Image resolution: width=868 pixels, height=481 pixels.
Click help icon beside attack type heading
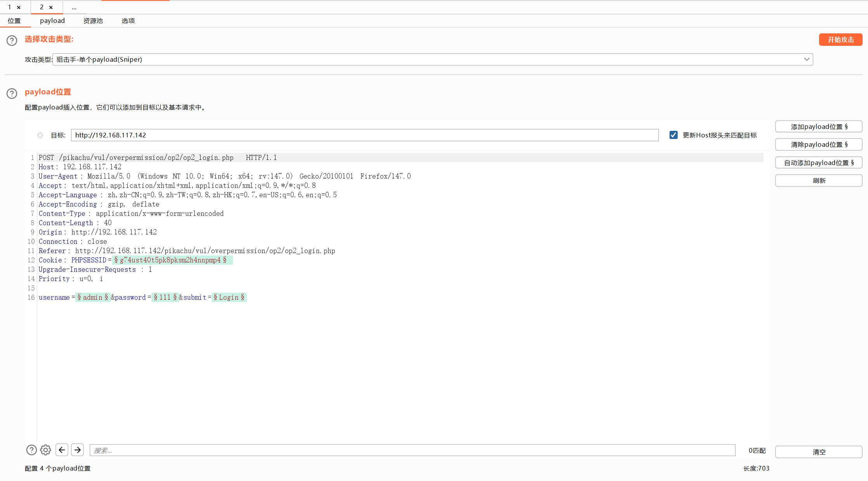(12, 40)
